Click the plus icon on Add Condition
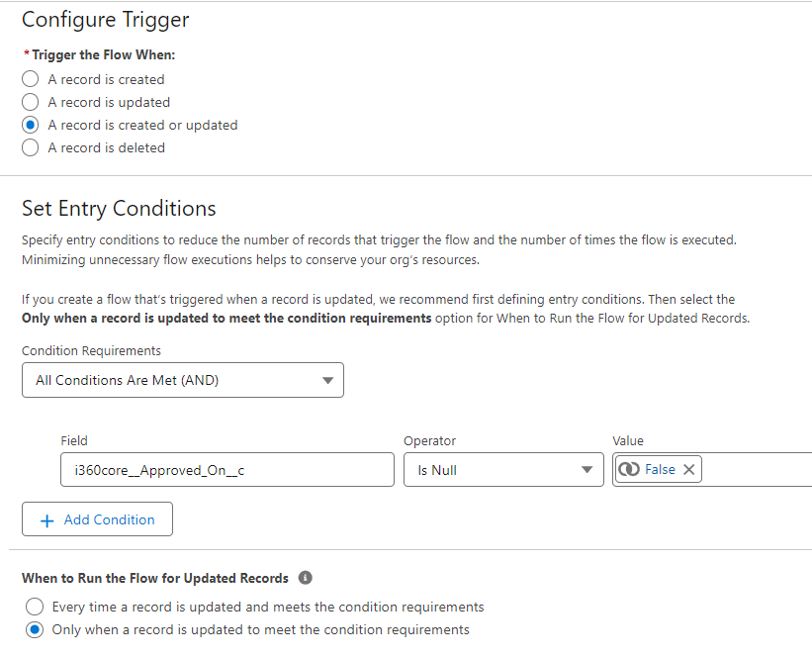This screenshot has height=658, width=812. 47,520
